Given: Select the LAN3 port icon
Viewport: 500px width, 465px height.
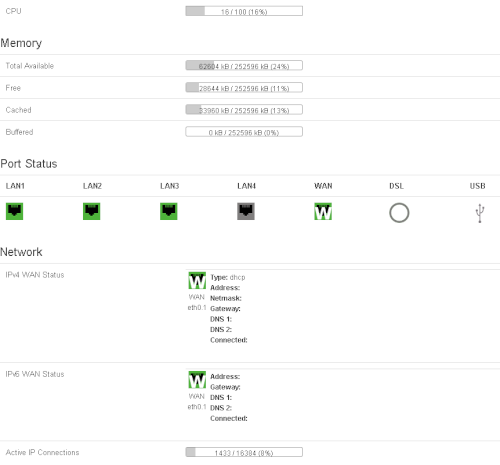Looking at the screenshot, I should point(169,211).
